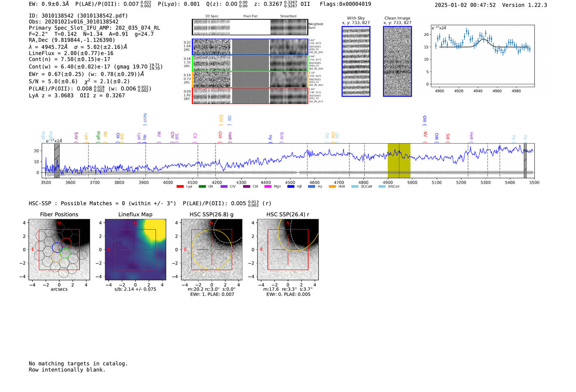Screen dimensions: 576x392
Task: Open the With Sky cutout image
Action: [356, 61]
